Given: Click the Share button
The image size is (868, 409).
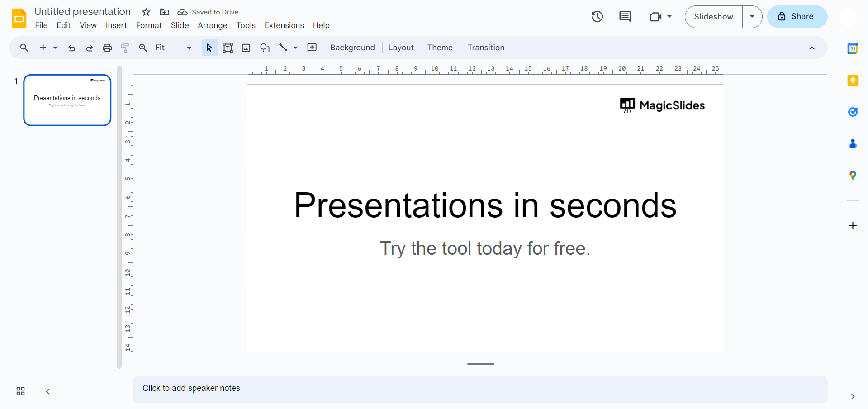Looking at the screenshot, I should tap(797, 17).
